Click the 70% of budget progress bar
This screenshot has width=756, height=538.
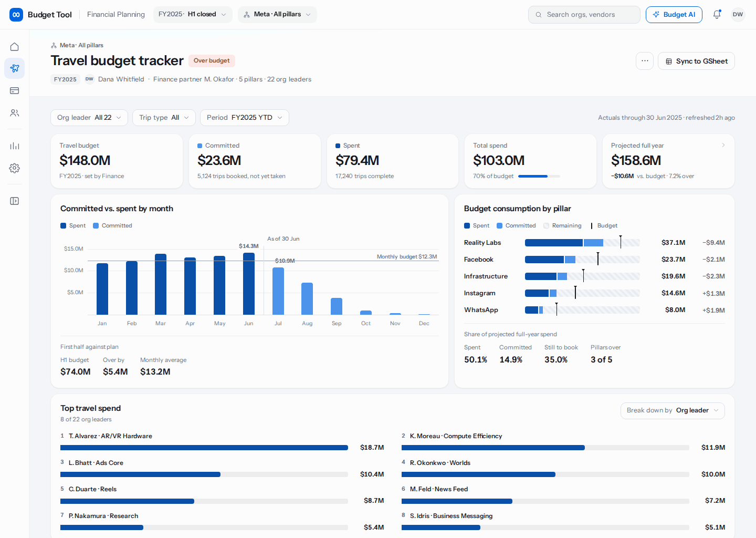coord(539,177)
